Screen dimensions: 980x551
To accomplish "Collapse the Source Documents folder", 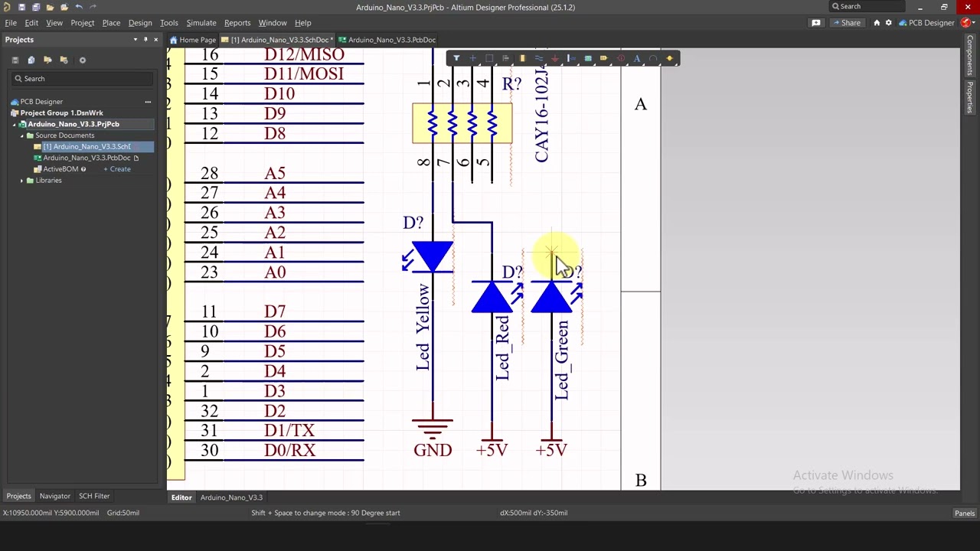I will (21, 135).
